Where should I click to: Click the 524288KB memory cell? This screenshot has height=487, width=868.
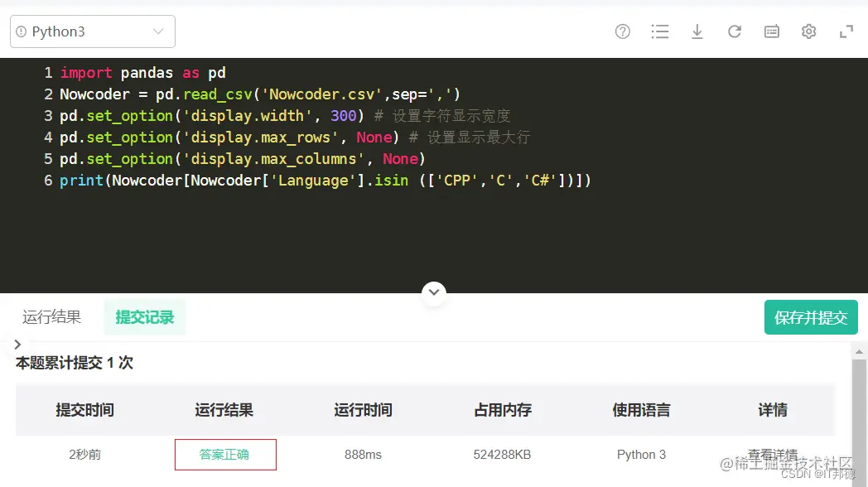tap(502, 455)
